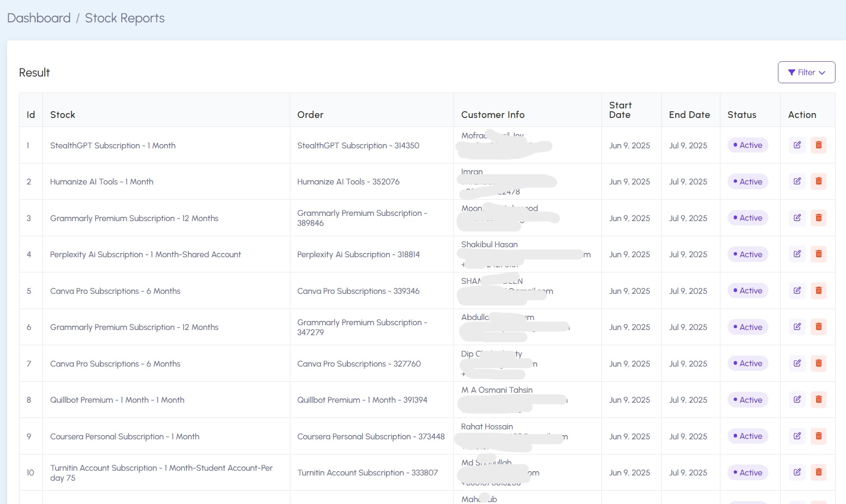
Task: Delete Canva Pro order 327760 row
Action: tap(819, 363)
